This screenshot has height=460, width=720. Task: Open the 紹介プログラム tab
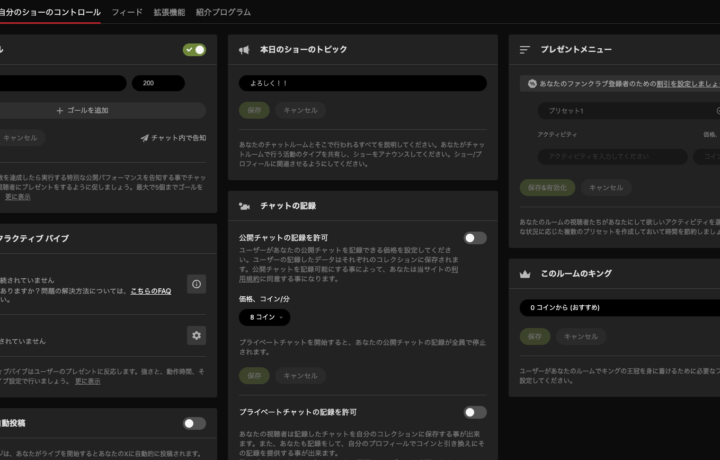tap(222, 12)
